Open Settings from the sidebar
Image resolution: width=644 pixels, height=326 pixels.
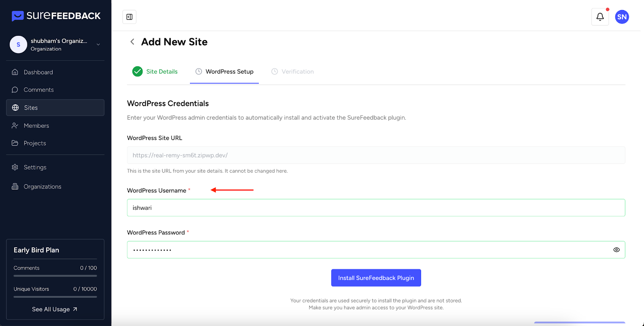pyautogui.click(x=35, y=168)
